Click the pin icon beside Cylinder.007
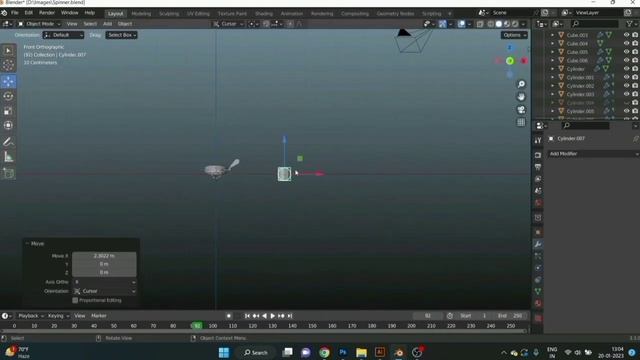Viewport: 640px width, 360px height. [x=635, y=139]
